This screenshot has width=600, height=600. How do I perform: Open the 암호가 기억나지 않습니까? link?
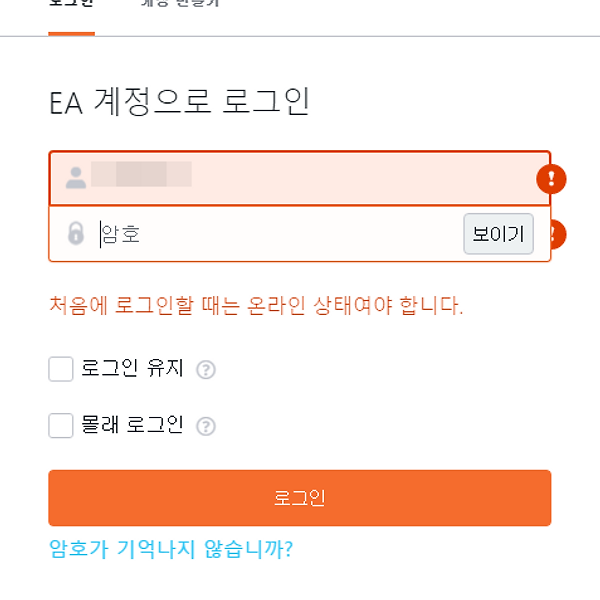click(171, 549)
